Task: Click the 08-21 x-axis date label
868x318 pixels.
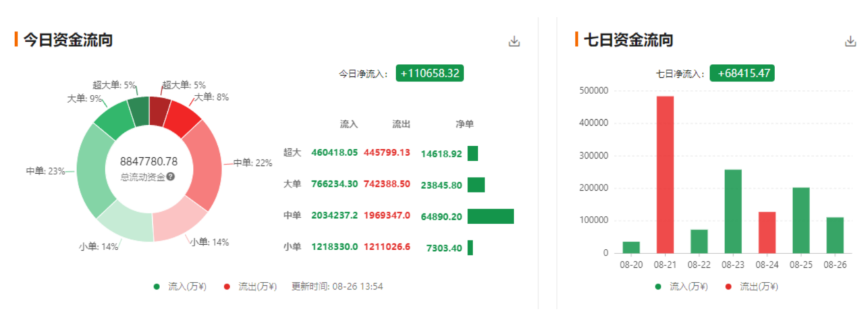Action: click(x=665, y=265)
